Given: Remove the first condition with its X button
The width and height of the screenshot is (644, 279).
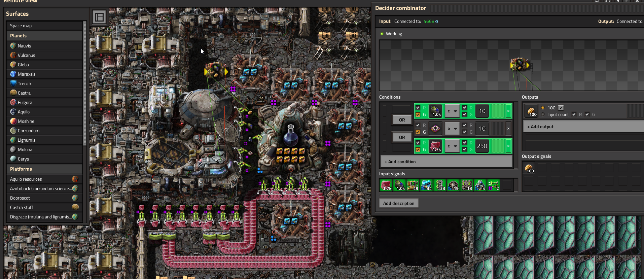Looking at the screenshot, I should point(508,111).
